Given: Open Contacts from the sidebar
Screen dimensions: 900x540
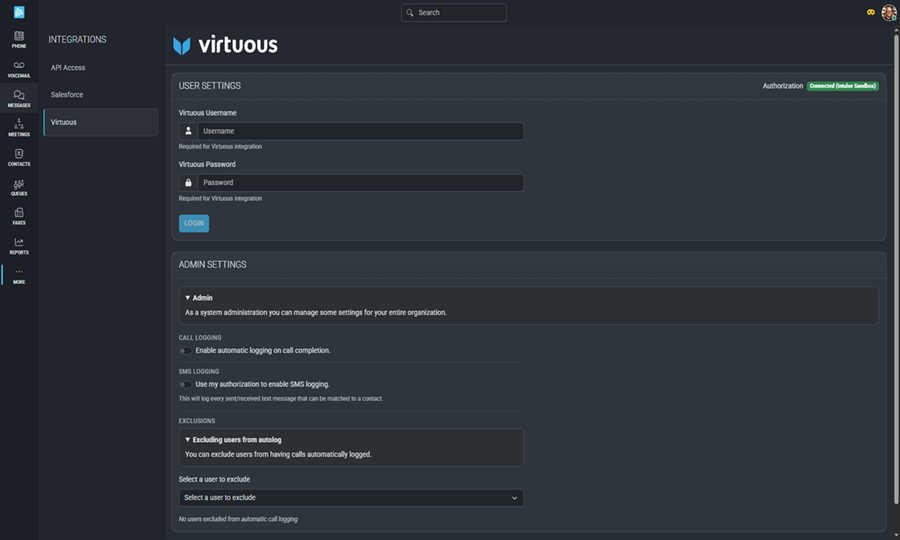Looking at the screenshot, I should [19, 157].
